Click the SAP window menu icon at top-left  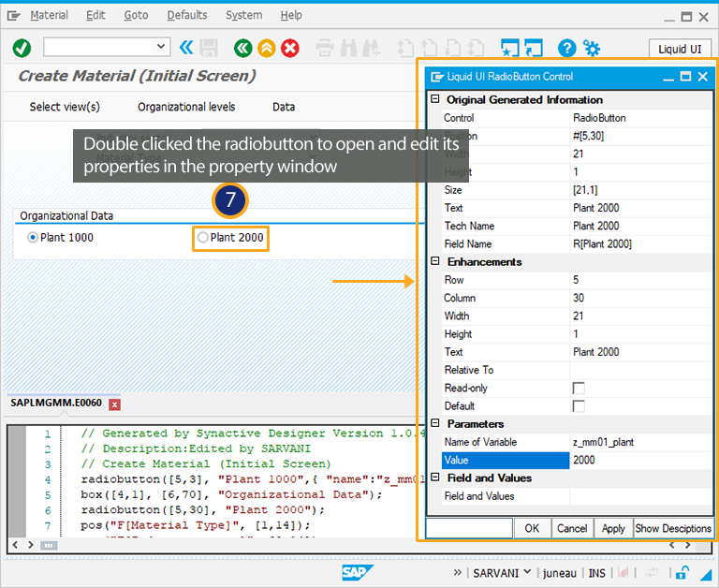coord(14,16)
